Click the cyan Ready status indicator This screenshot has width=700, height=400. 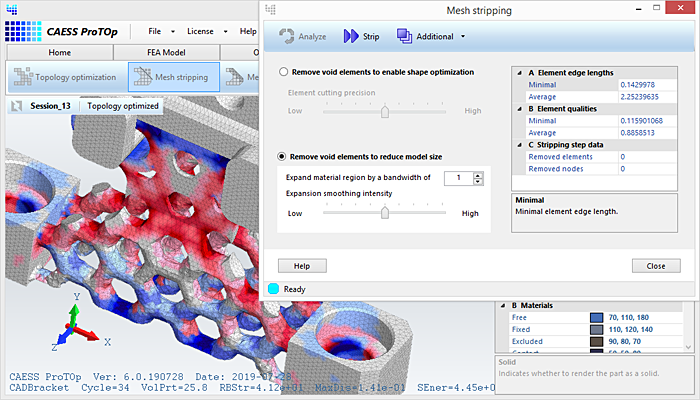tap(275, 289)
